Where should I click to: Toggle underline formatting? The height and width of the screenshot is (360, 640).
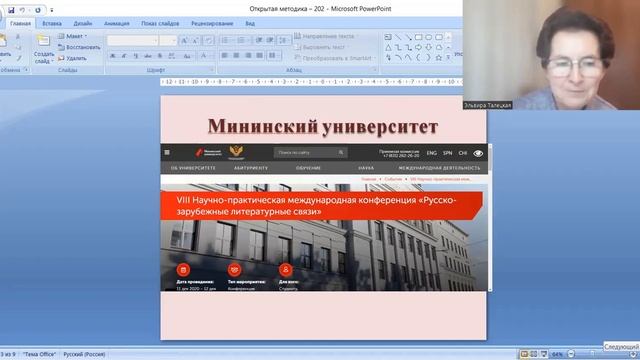pyautogui.click(x=136, y=56)
